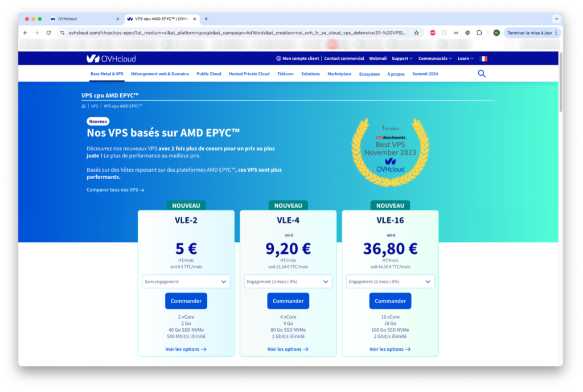This screenshot has width=583, height=392.
Task: Expand the Communautés menu
Action: click(435, 59)
